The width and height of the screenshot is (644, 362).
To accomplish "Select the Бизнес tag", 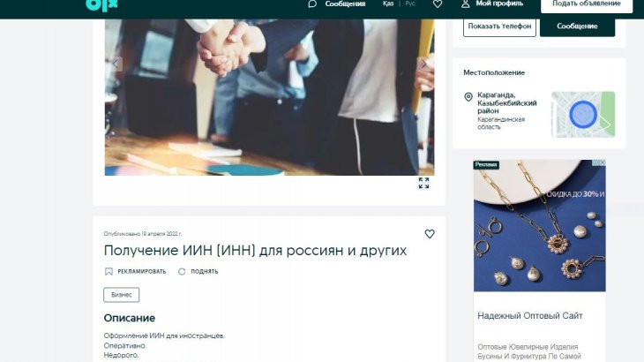I will click(x=121, y=295).
